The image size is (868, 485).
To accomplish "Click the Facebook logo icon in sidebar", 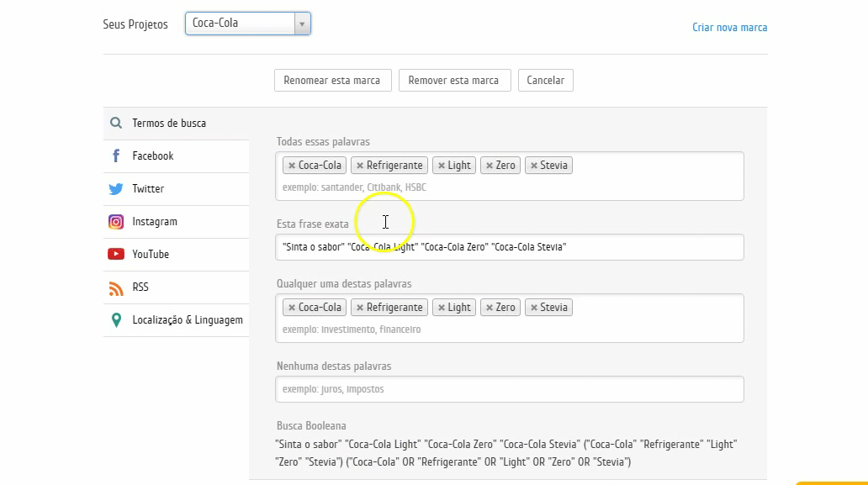I will coord(116,156).
